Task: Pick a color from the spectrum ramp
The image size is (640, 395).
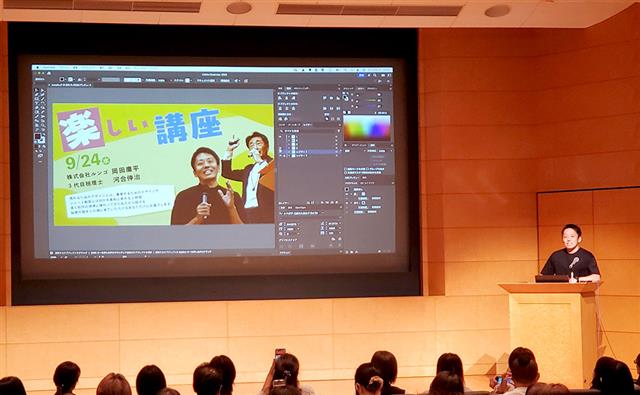Action: coord(367,128)
